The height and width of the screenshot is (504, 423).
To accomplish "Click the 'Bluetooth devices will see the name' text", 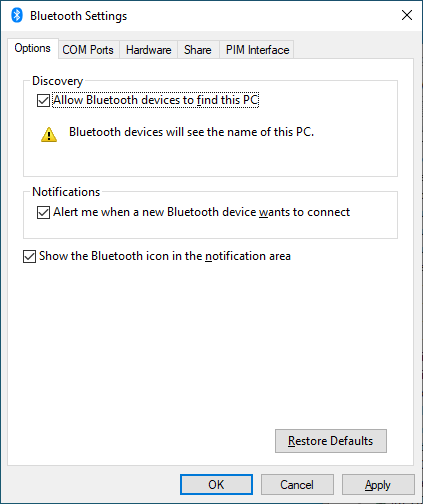I will [191, 132].
